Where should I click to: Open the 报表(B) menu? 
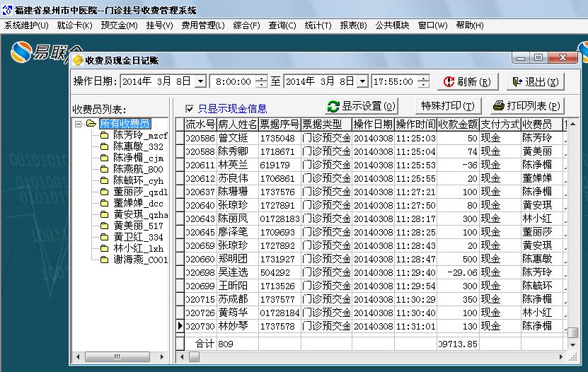click(x=354, y=25)
